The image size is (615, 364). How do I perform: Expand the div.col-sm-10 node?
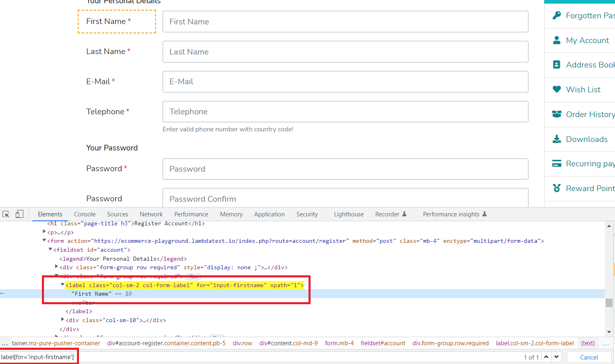62,320
